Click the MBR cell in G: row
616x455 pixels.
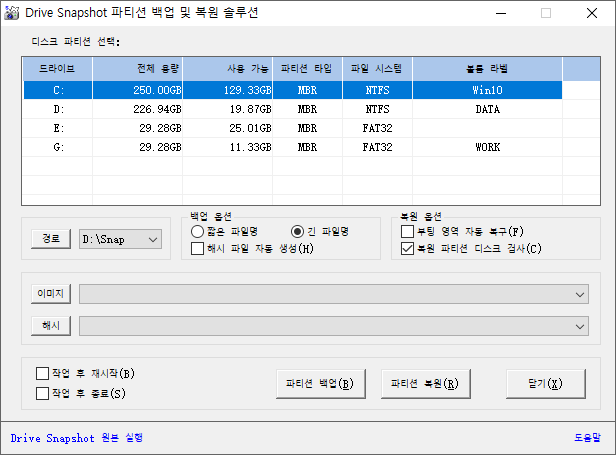click(x=307, y=147)
